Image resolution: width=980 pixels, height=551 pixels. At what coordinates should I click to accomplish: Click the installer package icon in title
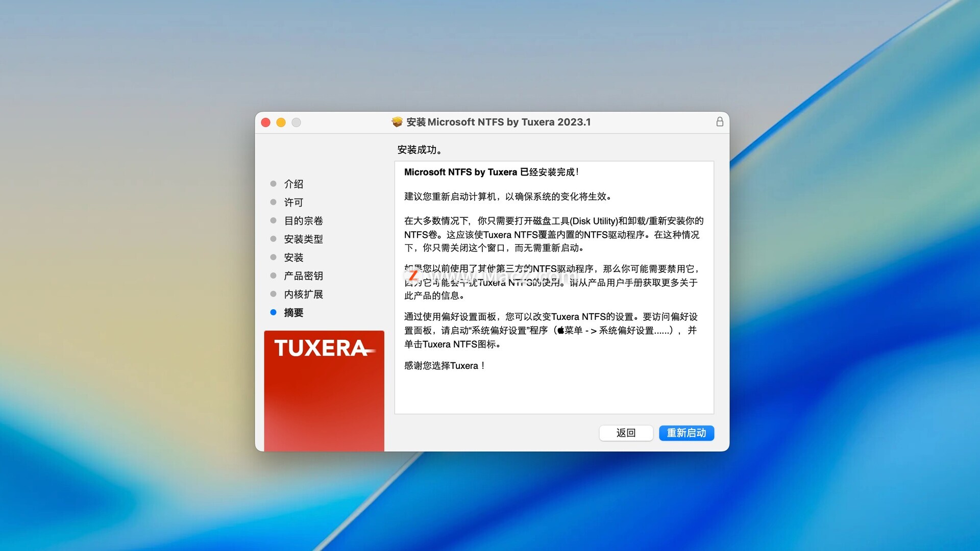point(397,122)
